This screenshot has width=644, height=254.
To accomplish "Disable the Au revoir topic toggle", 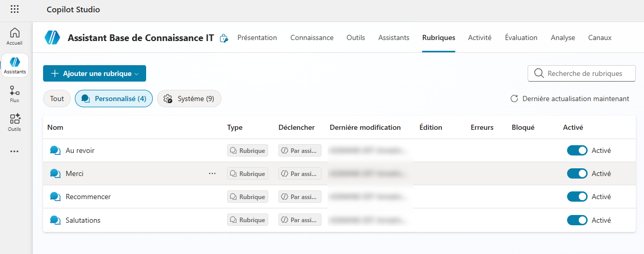I will coord(577,150).
